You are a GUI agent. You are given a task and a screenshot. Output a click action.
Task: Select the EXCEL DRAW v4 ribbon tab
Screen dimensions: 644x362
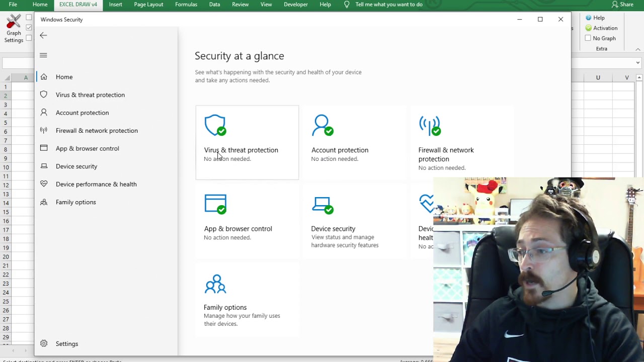tap(78, 5)
